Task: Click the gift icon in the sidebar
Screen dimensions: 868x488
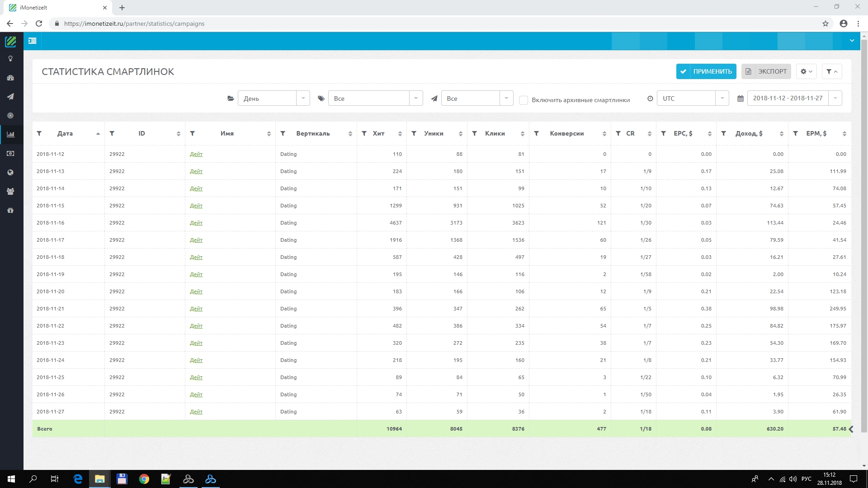Action: click(10, 211)
